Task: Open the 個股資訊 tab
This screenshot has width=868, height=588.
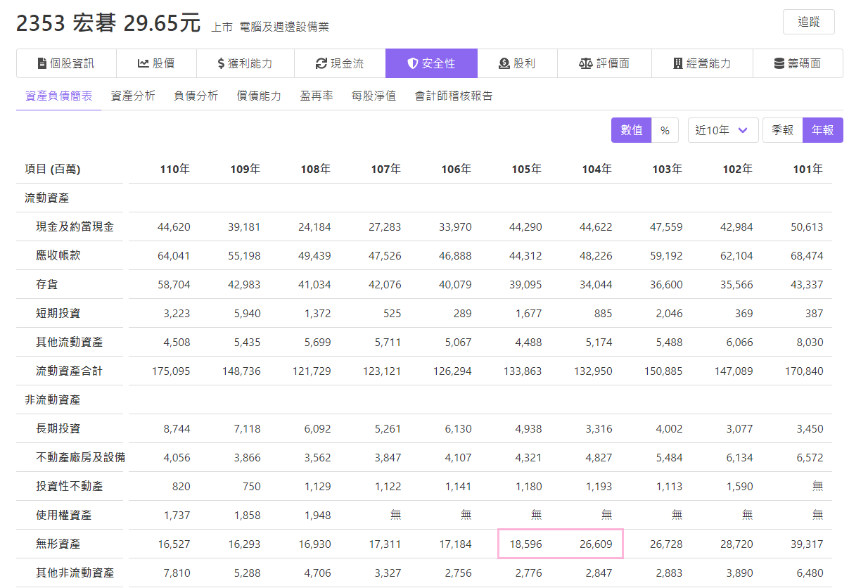Action: (66, 63)
